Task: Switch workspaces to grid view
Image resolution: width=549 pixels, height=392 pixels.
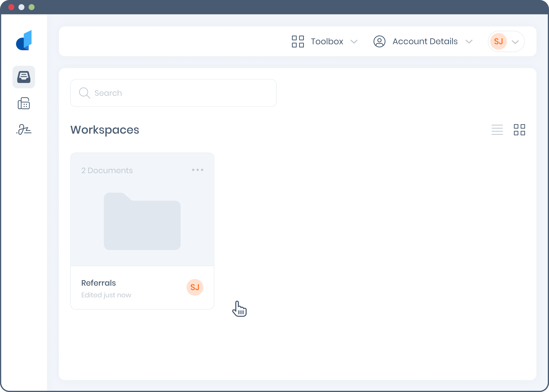Action: [x=519, y=129]
